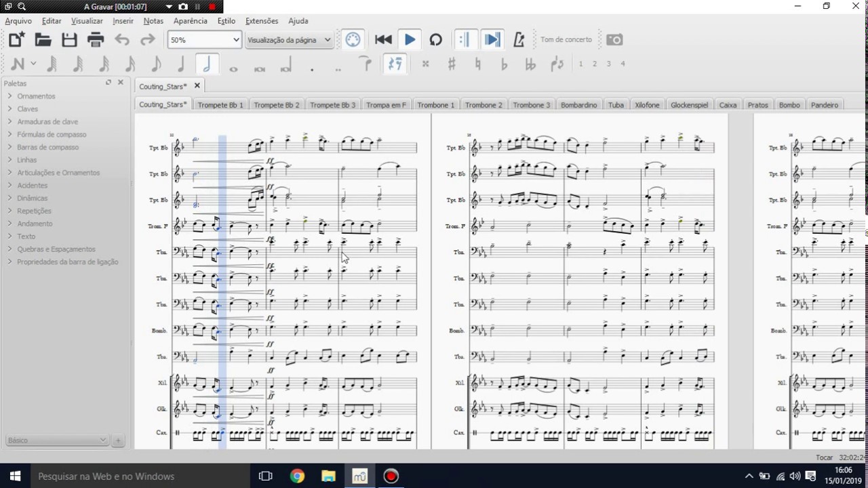Select the longa note duration
This screenshot has width=868, height=488.
[285, 66]
